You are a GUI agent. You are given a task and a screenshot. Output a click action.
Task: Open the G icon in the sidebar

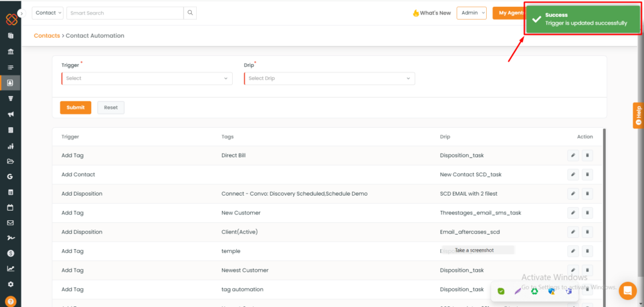[x=10, y=177]
